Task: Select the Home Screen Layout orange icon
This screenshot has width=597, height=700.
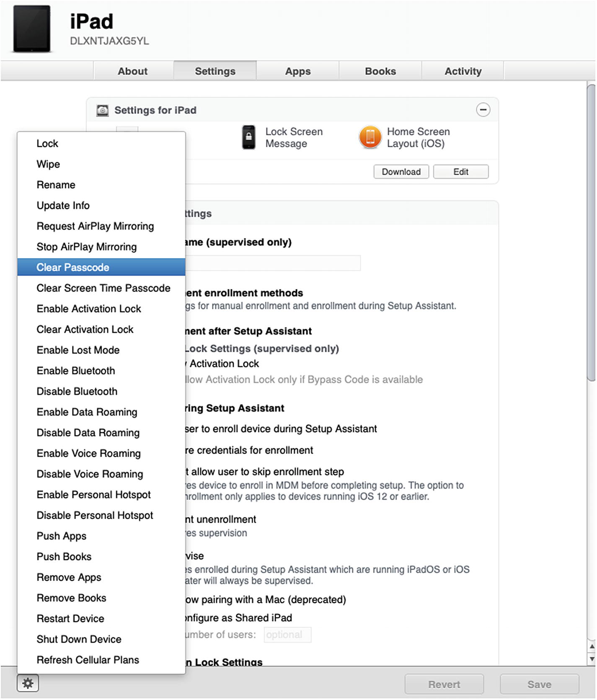Action: (x=370, y=137)
